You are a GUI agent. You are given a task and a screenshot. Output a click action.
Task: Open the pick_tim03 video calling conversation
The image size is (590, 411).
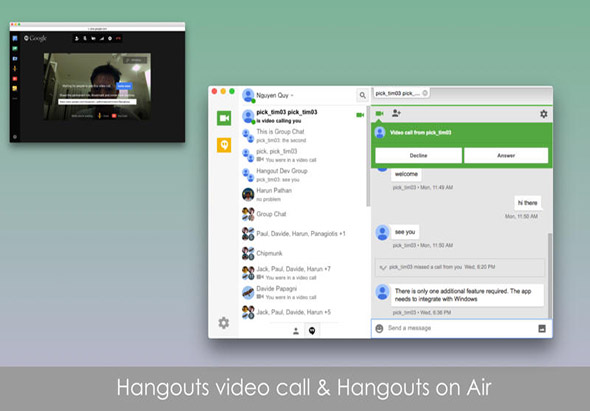[303, 116]
